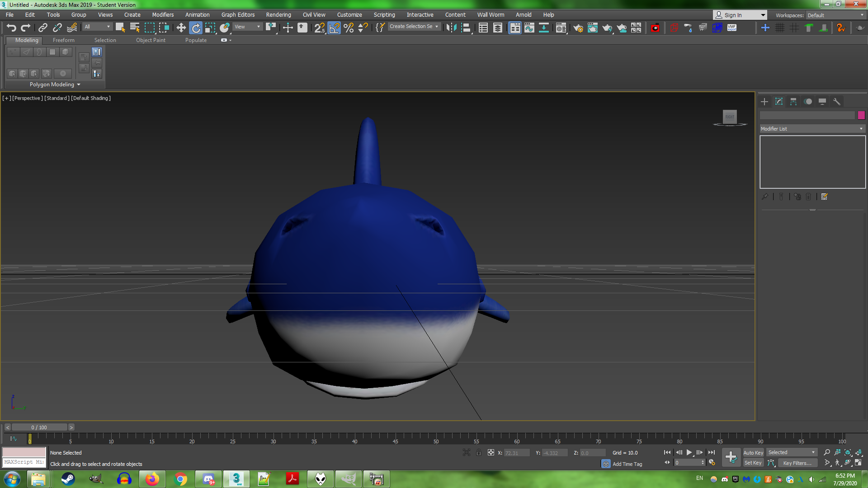Jump to the end of animation
868x488 pixels.
(712, 452)
